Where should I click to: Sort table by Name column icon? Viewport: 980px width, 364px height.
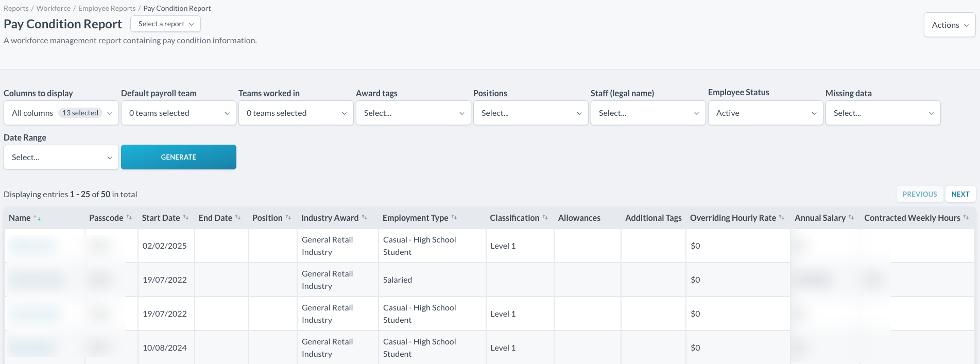click(37, 218)
